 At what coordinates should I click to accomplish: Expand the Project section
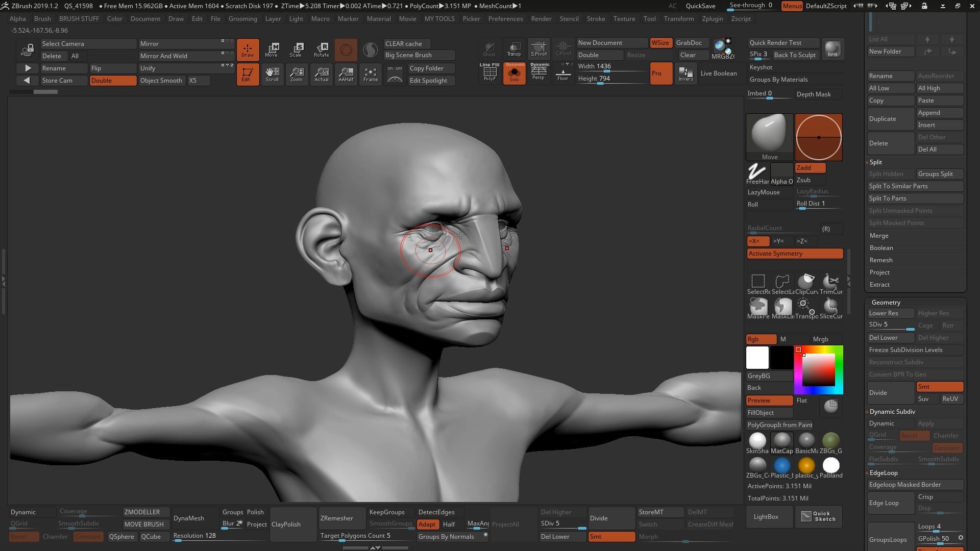click(x=879, y=272)
